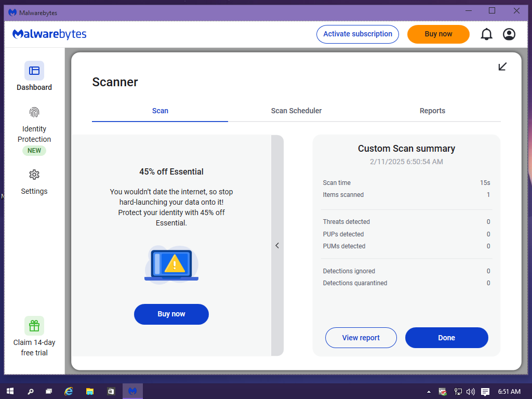
Task: Click the NEW badge under Identity Protection
Action: [x=34, y=151]
